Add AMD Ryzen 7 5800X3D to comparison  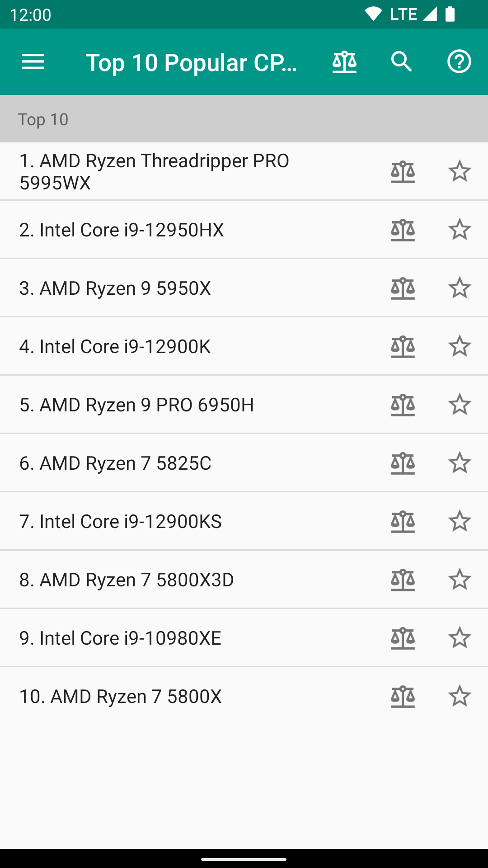point(403,580)
